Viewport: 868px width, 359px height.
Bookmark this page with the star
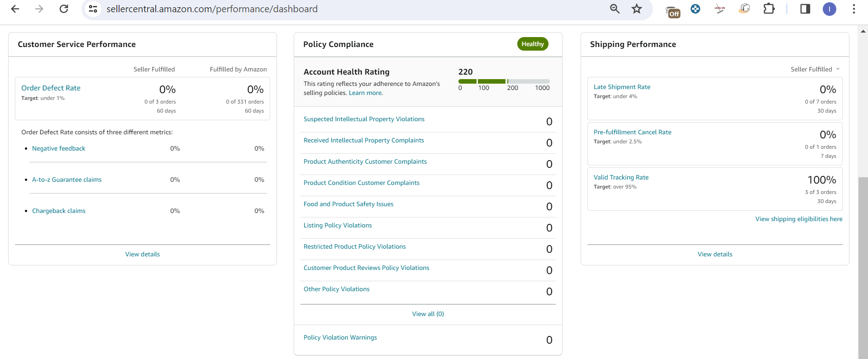(637, 9)
